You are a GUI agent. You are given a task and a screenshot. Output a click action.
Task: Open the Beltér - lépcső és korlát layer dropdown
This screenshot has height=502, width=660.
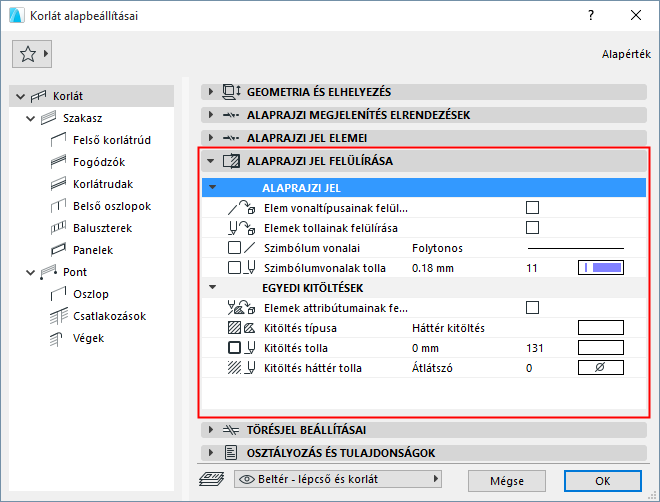pyautogui.click(x=338, y=479)
